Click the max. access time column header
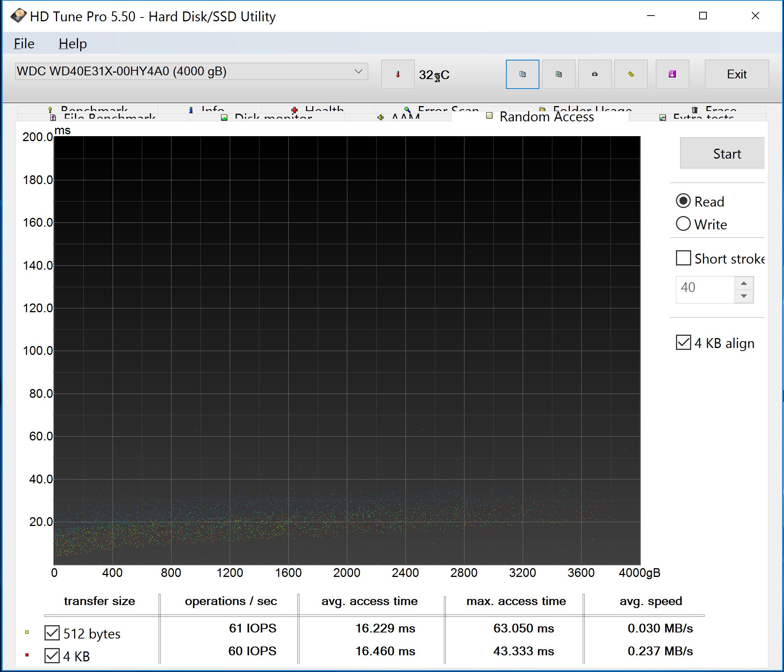 click(516, 601)
